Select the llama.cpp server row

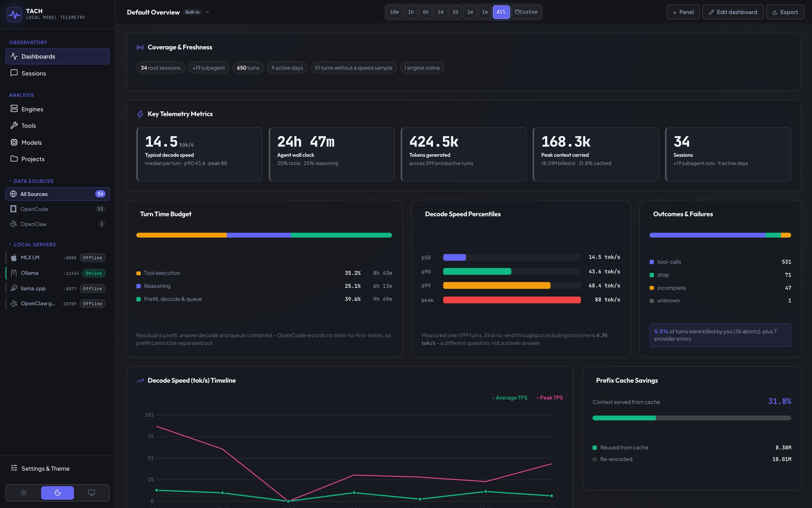(57, 289)
